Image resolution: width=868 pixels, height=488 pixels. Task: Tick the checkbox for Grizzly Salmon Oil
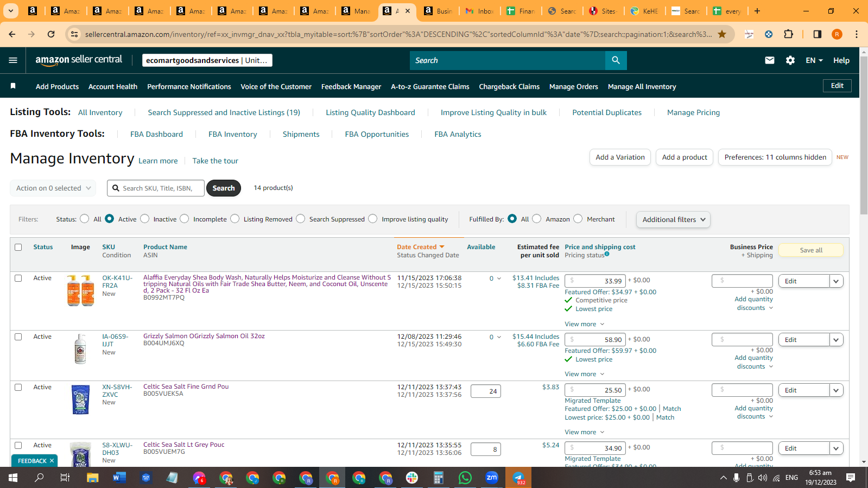click(18, 337)
